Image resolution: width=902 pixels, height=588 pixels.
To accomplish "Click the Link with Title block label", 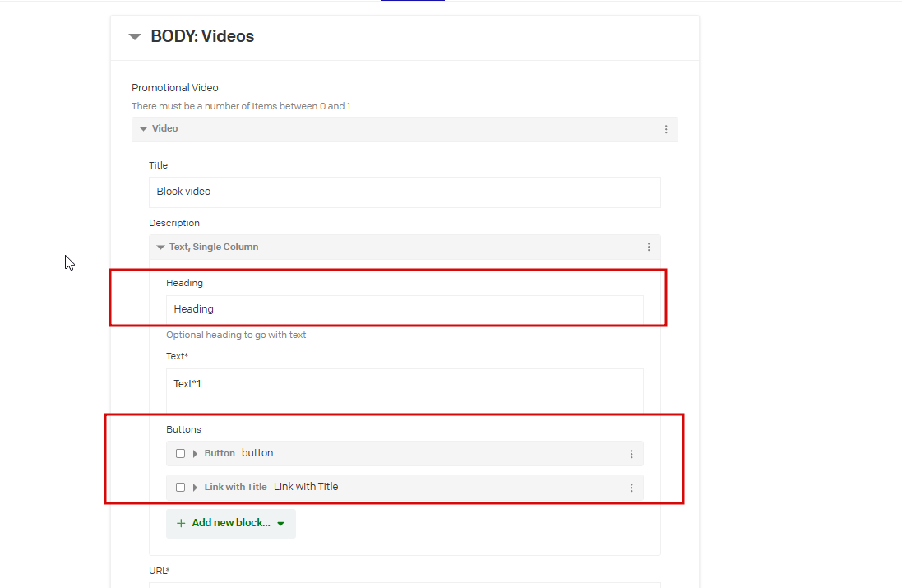I will coord(235,487).
